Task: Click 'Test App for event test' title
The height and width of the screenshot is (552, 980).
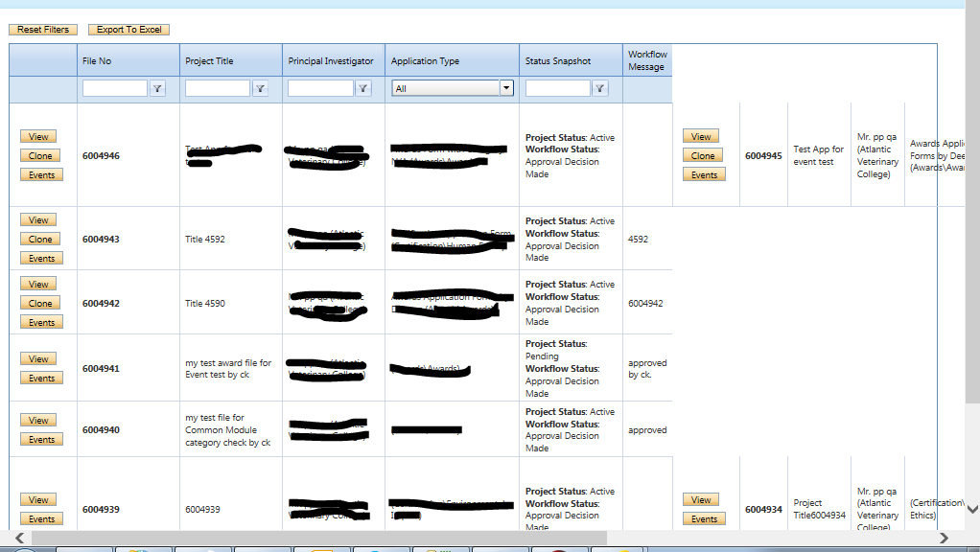Action: point(819,155)
